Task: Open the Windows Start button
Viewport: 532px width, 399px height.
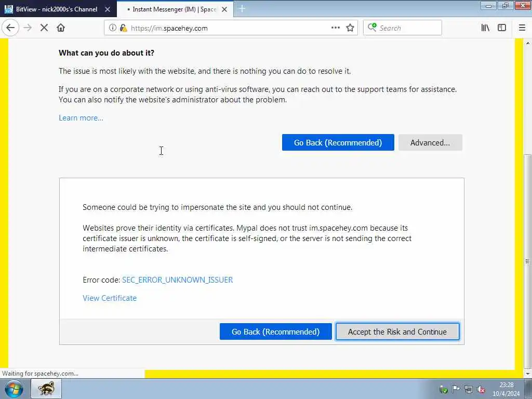Action: [14, 389]
